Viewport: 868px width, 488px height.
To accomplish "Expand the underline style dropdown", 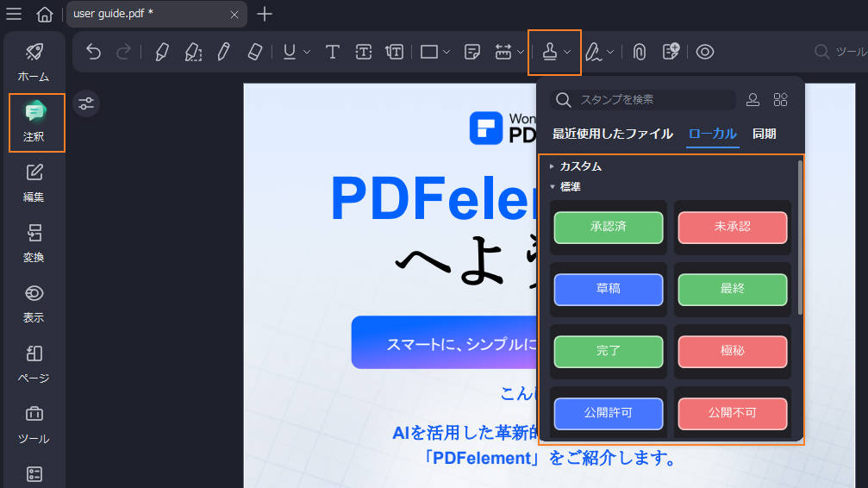I will pyautogui.click(x=307, y=52).
